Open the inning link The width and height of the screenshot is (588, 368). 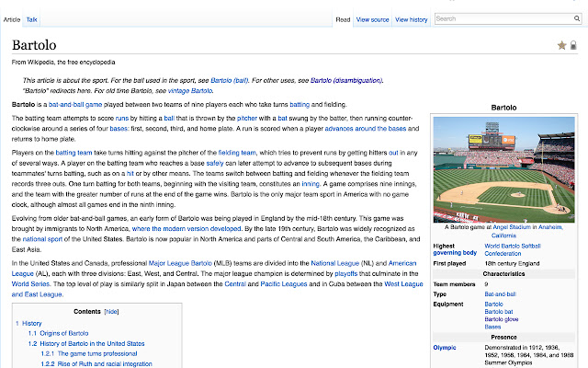(311, 184)
